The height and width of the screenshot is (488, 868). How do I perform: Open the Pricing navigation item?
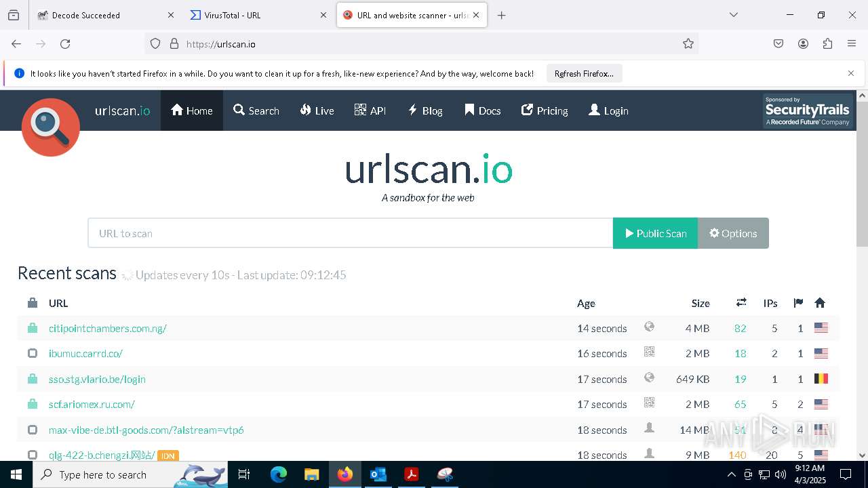coord(545,110)
